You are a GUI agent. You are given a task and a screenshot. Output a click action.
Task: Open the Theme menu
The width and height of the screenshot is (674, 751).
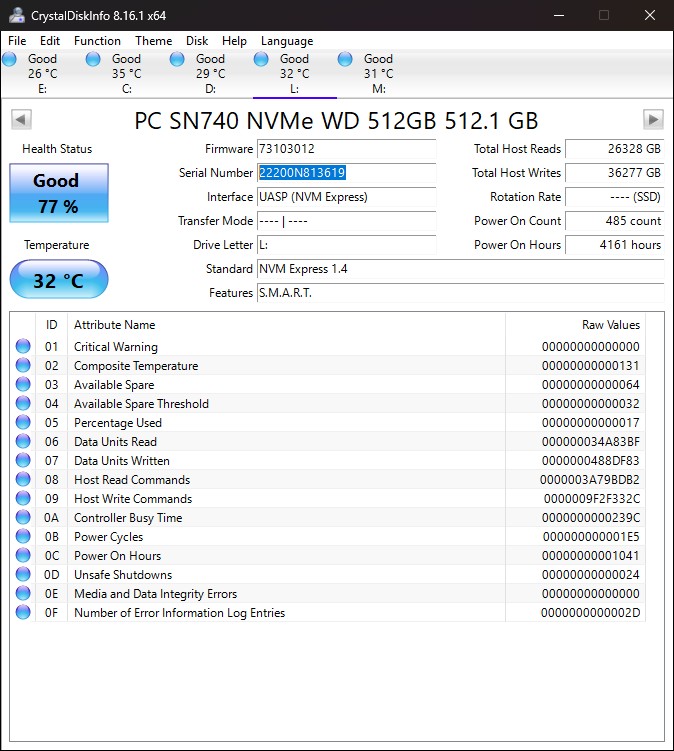(x=153, y=41)
